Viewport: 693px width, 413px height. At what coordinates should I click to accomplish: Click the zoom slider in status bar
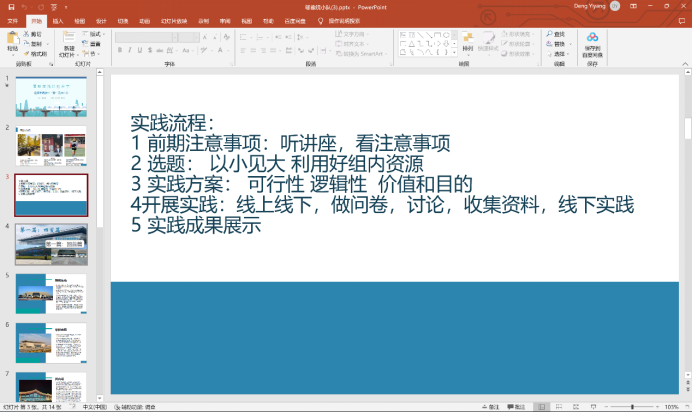pyautogui.click(x=632, y=407)
